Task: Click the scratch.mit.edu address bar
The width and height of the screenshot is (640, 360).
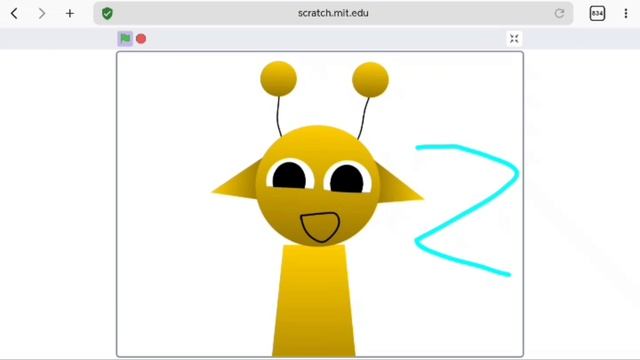Action: 333,13
